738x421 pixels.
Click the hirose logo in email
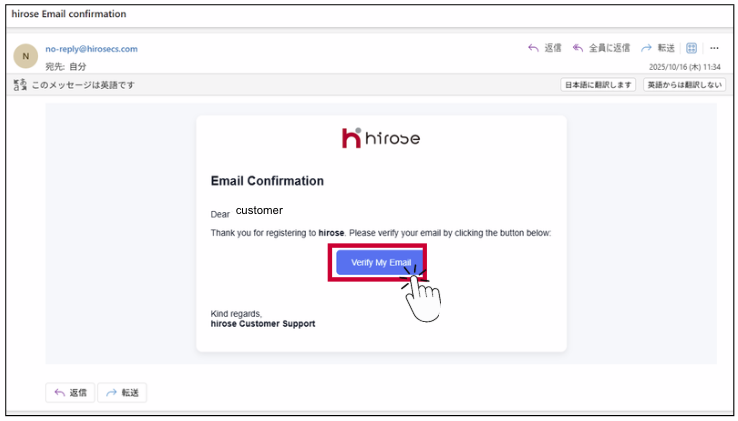click(380, 138)
